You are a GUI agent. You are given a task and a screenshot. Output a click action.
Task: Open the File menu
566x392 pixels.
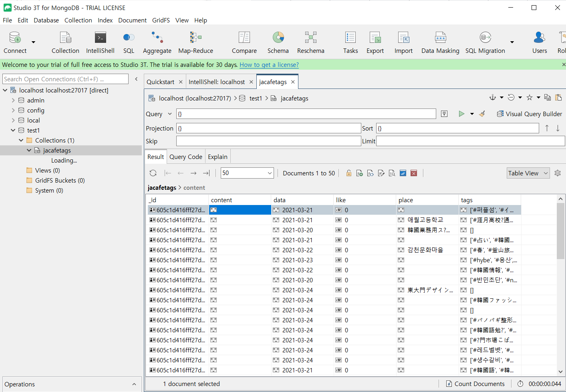(x=8, y=20)
